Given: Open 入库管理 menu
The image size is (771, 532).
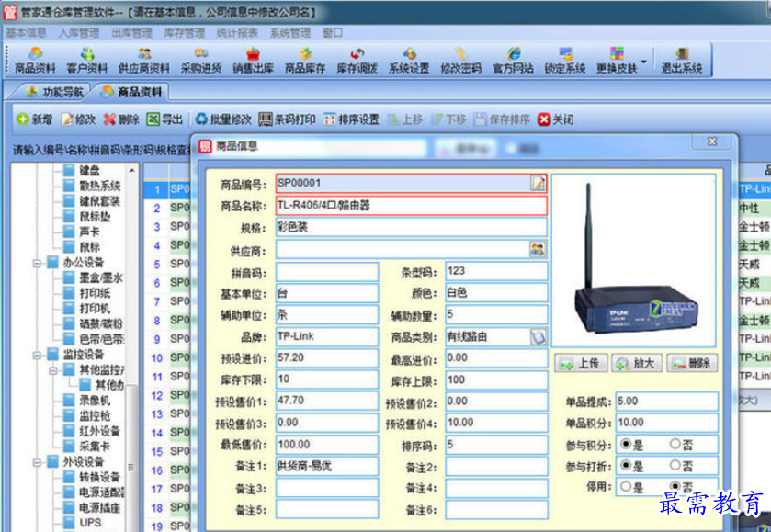Looking at the screenshot, I should pyautogui.click(x=79, y=33).
